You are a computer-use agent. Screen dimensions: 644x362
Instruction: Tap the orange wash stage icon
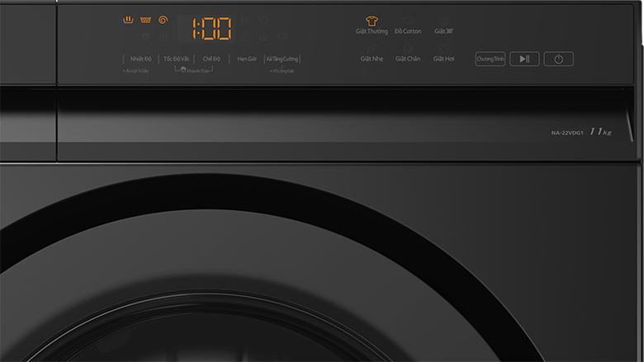pyautogui.click(x=128, y=20)
